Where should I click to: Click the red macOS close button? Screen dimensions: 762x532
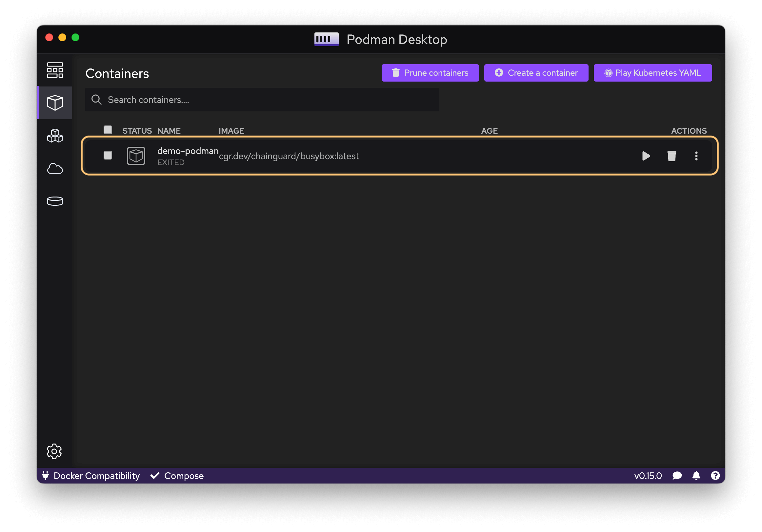[49, 37]
